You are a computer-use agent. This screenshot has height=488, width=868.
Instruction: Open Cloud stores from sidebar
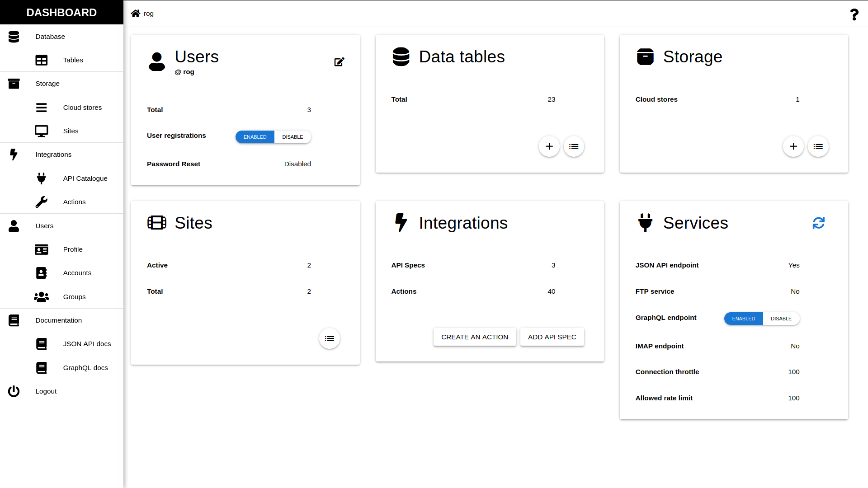[82, 108]
